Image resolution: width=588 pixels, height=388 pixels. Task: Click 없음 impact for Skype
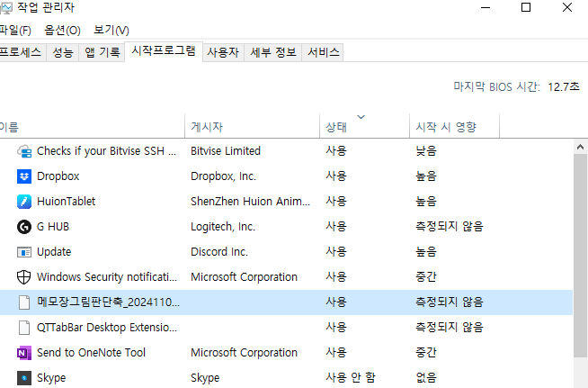[x=426, y=377]
